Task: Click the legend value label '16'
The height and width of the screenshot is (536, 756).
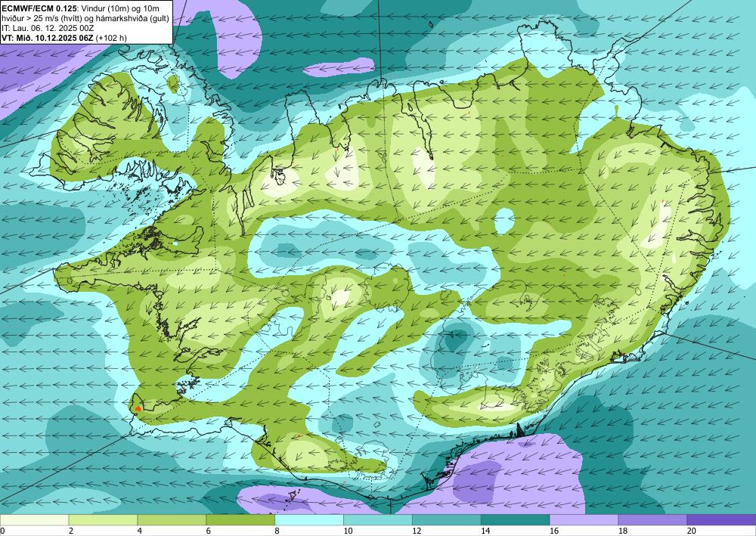Action: pos(554,531)
